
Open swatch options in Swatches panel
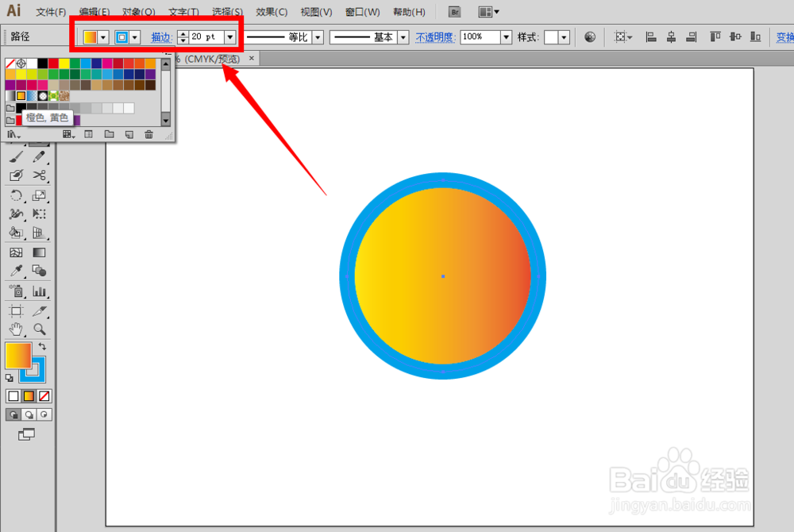(x=89, y=134)
